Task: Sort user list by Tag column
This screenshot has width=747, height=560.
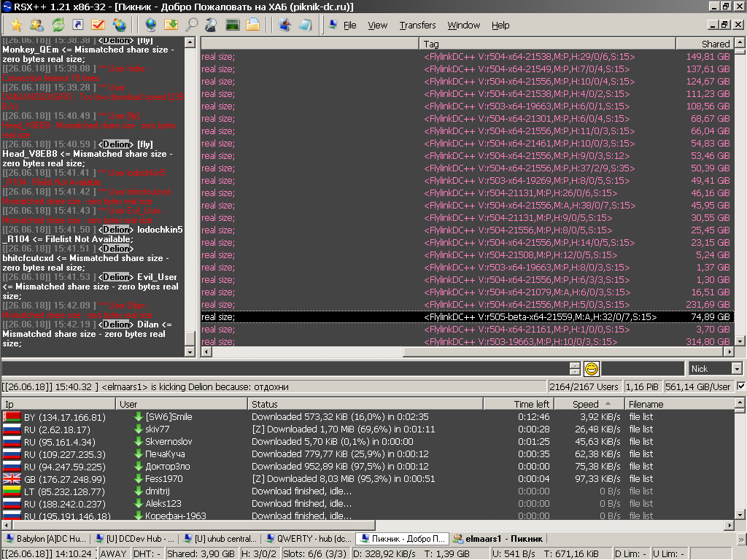Action: pos(547,44)
